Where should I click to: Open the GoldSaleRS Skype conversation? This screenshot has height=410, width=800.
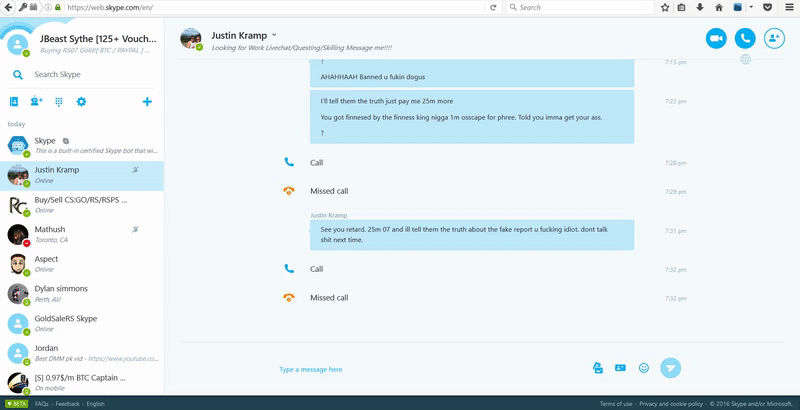click(82, 324)
